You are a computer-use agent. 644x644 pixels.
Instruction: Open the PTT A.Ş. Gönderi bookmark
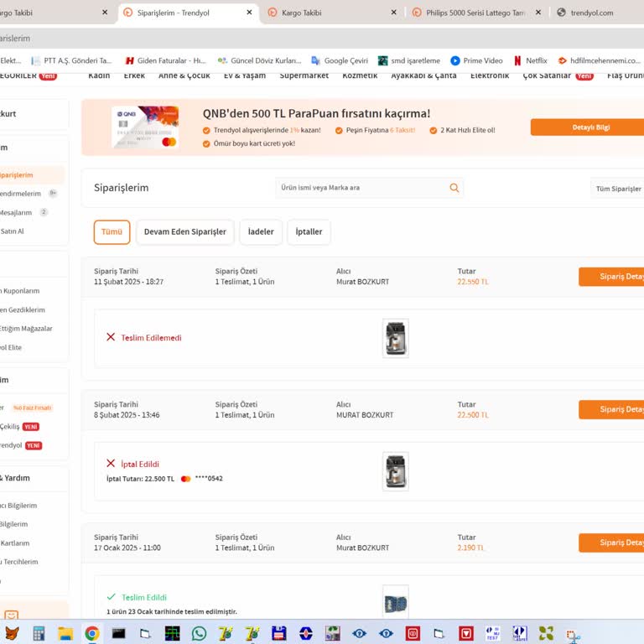pos(72,60)
